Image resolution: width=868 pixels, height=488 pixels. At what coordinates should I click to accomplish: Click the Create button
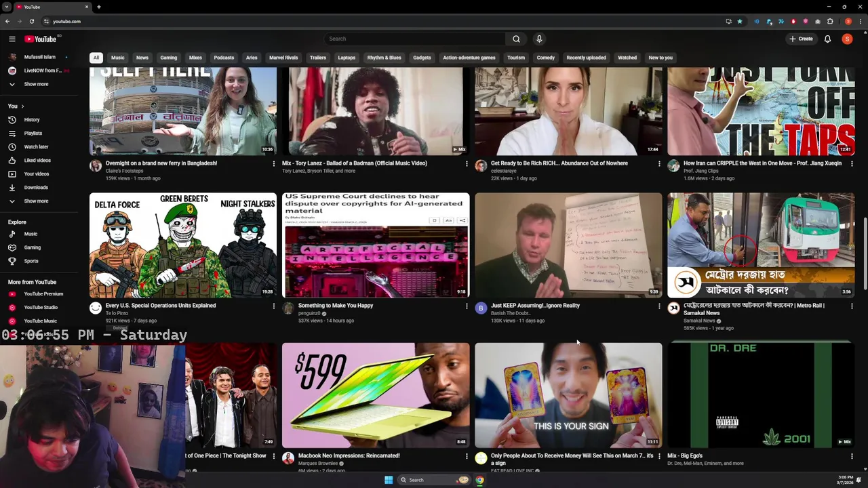pyautogui.click(x=801, y=39)
